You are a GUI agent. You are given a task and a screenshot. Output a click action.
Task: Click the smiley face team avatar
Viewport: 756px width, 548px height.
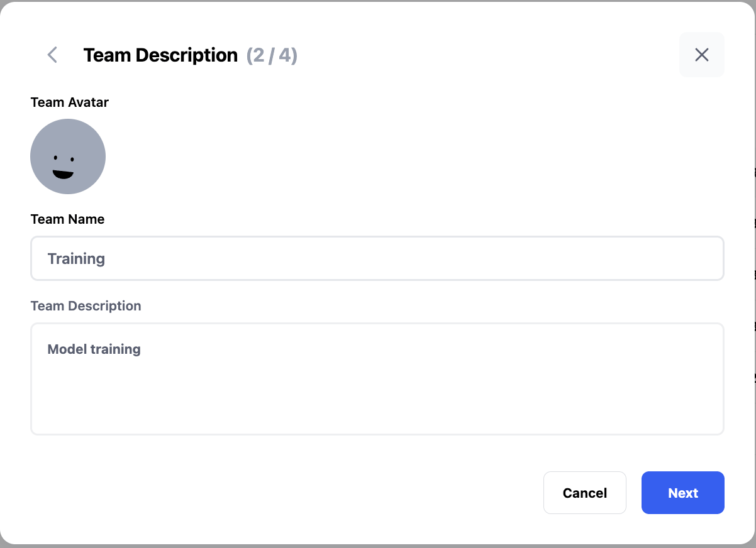click(68, 156)
